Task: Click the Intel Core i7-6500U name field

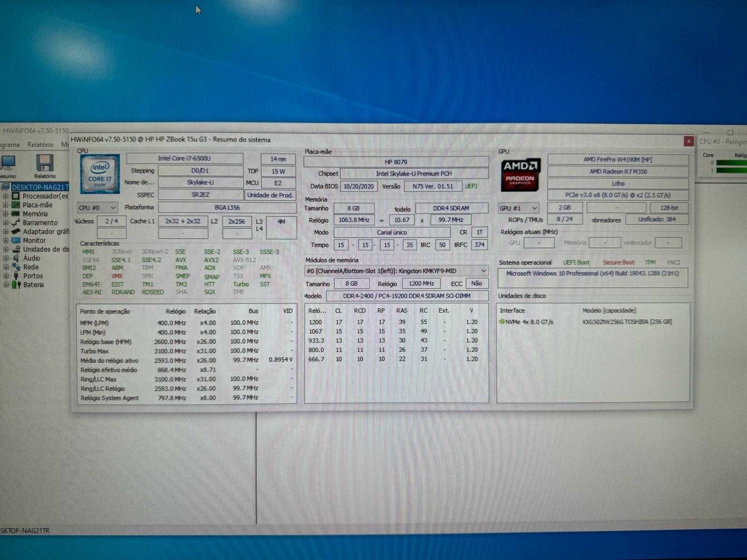Action: pos(184,159)
